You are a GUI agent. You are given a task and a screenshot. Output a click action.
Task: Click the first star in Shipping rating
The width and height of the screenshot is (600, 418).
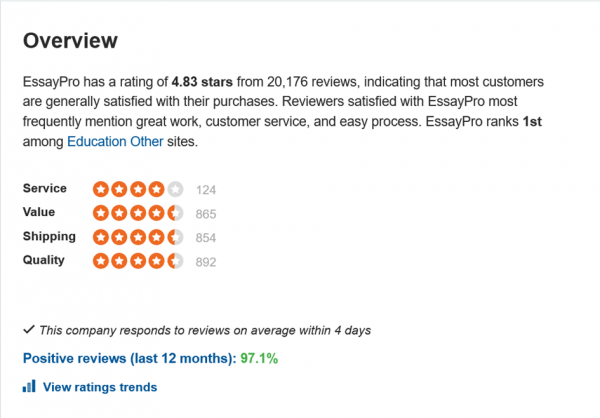pos(101,237)
